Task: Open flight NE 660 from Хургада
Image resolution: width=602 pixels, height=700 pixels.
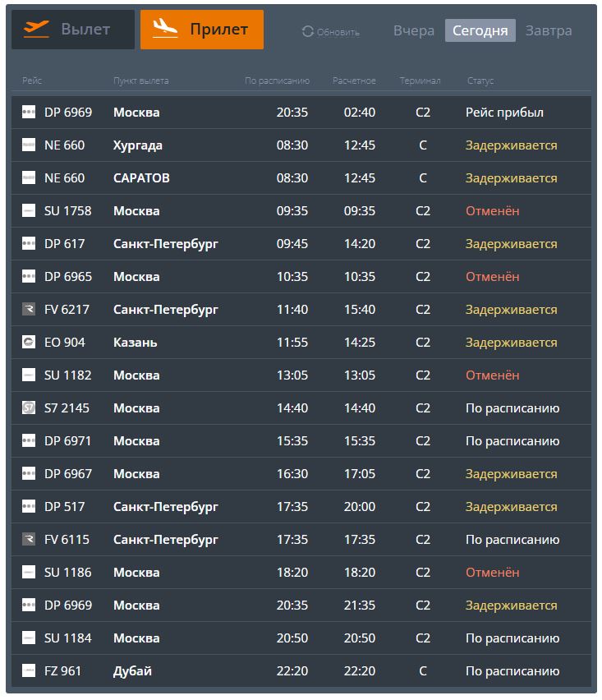Action: coord(64,145)
